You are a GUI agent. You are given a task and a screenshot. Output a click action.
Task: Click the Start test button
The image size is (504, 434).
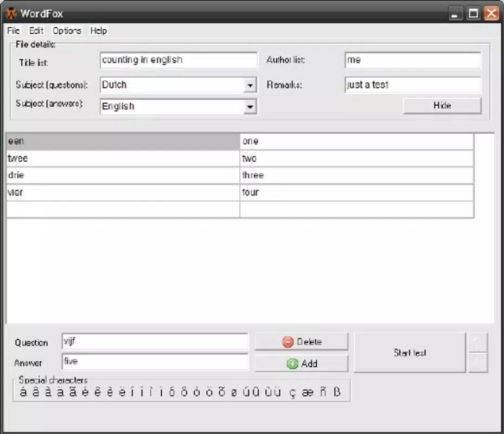click(x=410, y=353)
